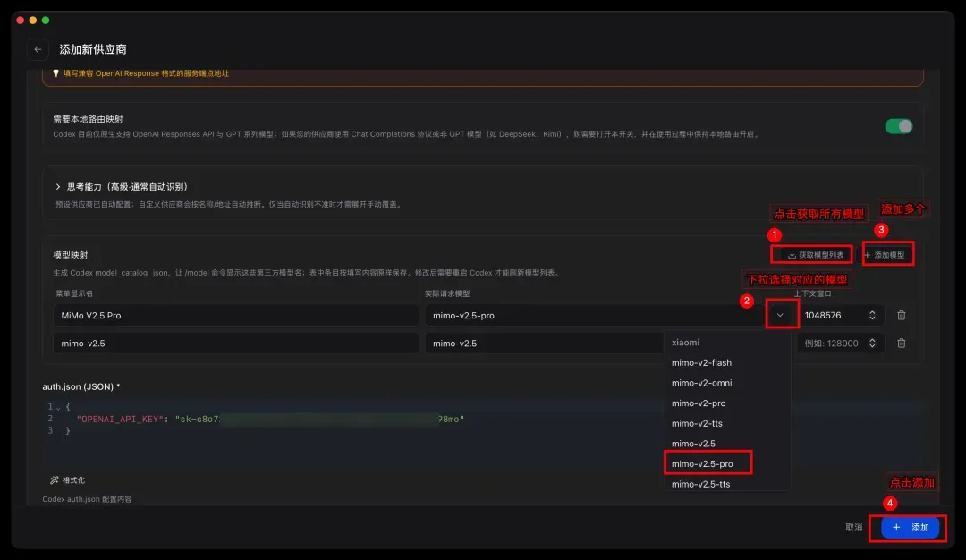Screen dimensions: 966x560
Task: Select mimo-v2-flash from the dropdown list
Action: (726, 363)
